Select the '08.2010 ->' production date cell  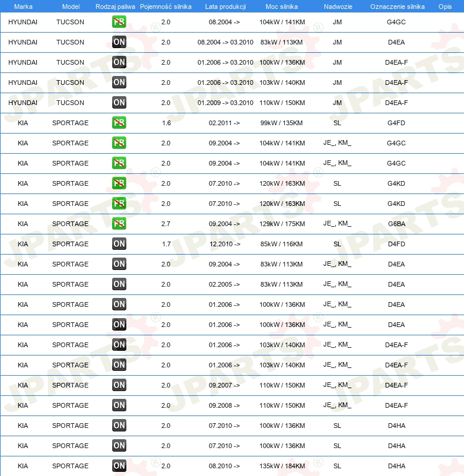click(224, 466)
